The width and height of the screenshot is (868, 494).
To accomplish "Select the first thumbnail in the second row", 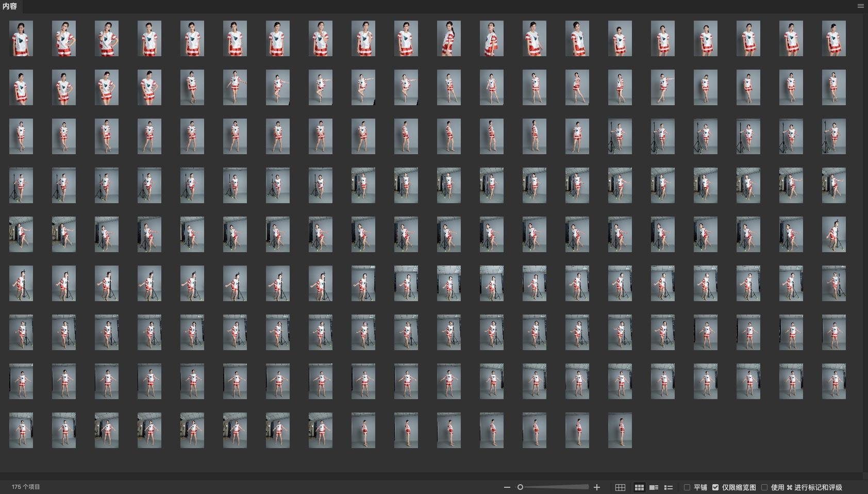I will point(21,88).
